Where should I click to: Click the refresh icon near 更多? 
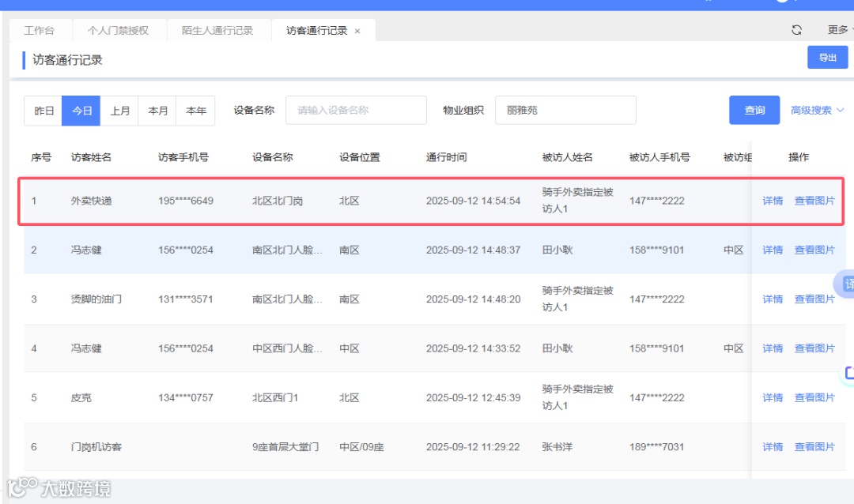(x=796, y=30)
